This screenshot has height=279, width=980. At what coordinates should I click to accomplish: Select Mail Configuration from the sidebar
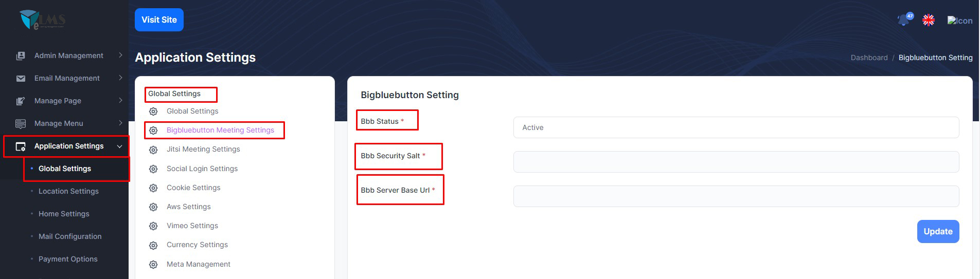click(70, 236)
